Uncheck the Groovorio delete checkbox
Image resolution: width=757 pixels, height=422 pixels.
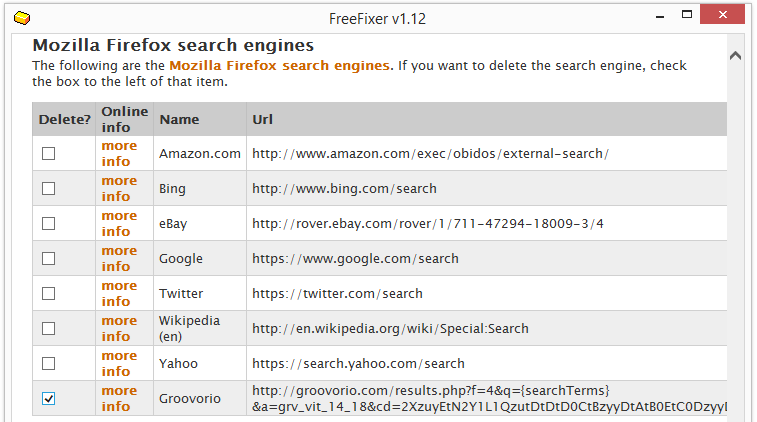tap(48, 398)
